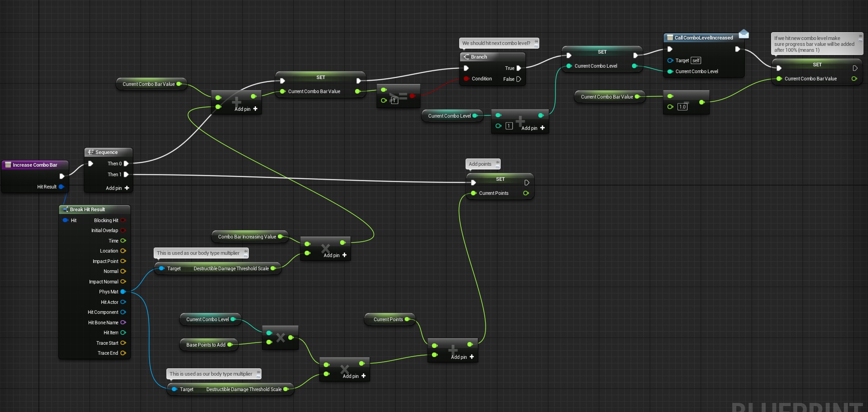The image size is (868, 412).
Task: Click the False exec pin on Branch
Action: point(519,79)
